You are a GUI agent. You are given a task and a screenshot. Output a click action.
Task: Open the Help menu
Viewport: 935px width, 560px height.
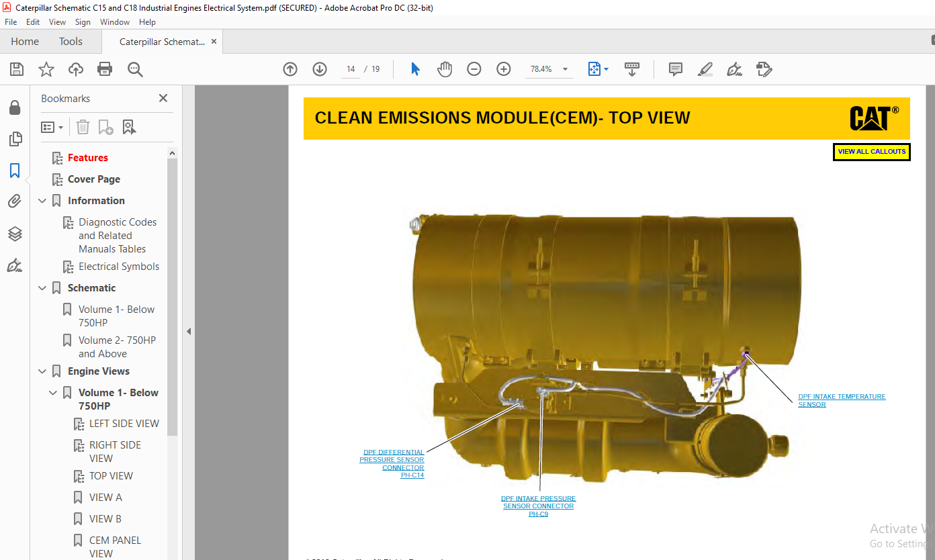click(147, 22)
